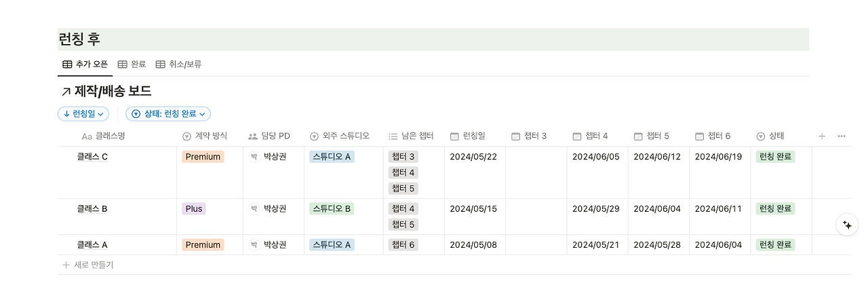Click the 런칭일 calendar column header
This screenshot has width=868, height=298.
(x=468, y=136)
